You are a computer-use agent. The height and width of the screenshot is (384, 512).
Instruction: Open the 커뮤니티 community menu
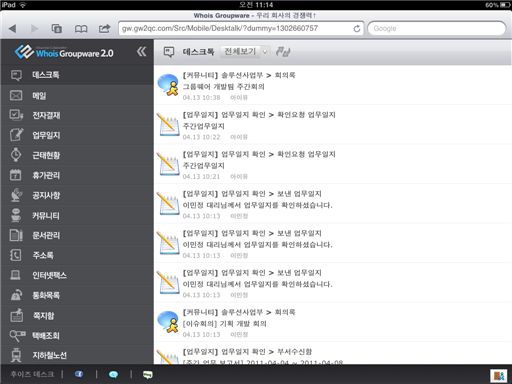(77, 215)
